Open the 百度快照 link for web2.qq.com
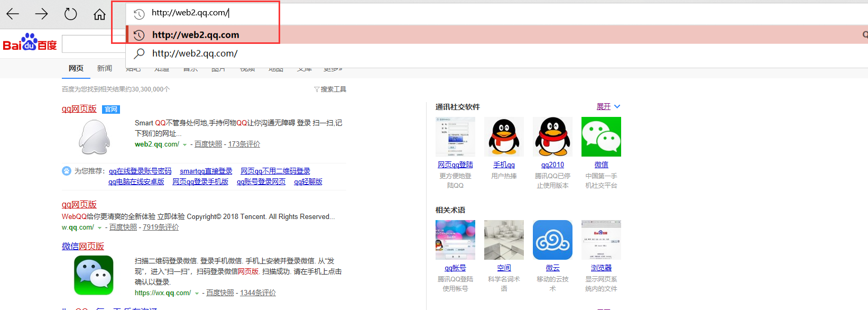The height and width of the screenshot is (310, 868). coord(208,144)
